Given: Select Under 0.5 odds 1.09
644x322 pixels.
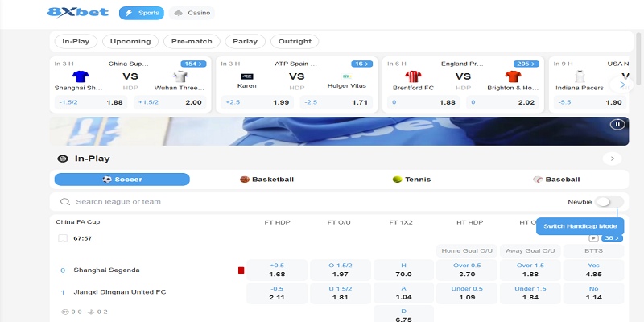Looking at the screenshot, I should [x=467, y=293].
